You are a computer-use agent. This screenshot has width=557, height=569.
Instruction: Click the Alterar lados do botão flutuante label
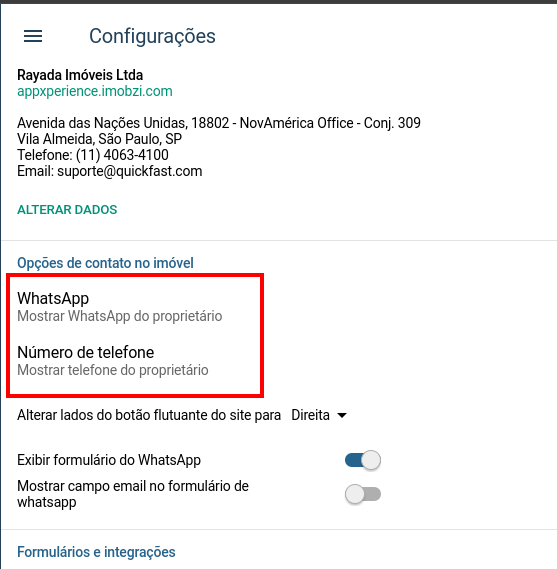pos(149,415)
